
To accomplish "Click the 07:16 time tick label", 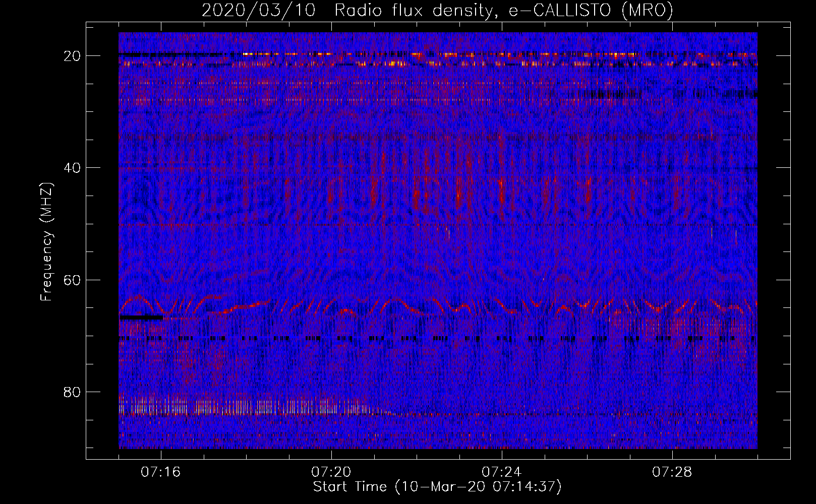I will coord(161,472).
